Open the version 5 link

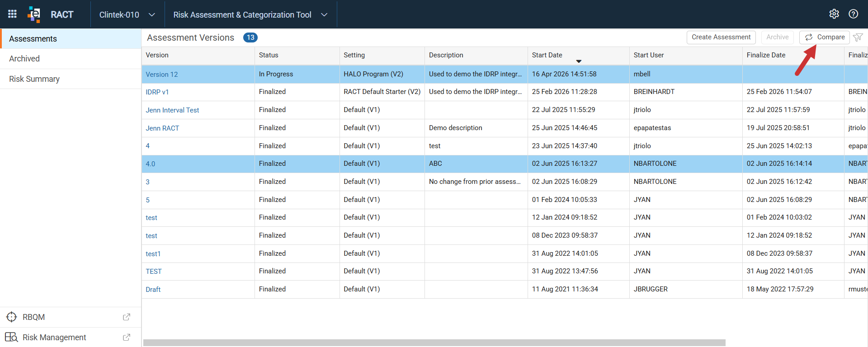click(x=148, y=200)
